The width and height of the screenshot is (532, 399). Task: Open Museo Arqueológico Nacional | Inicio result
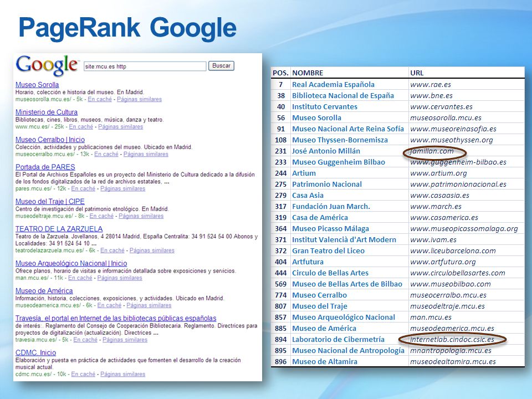pos(71,264)
